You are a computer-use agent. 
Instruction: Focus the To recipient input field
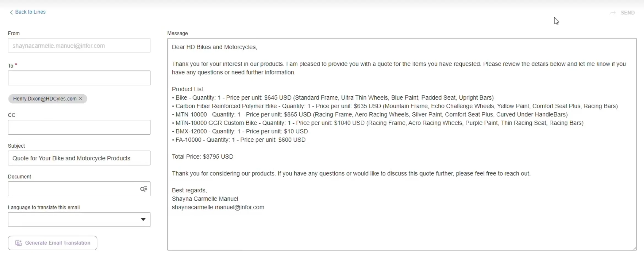[x=79, y=78]
